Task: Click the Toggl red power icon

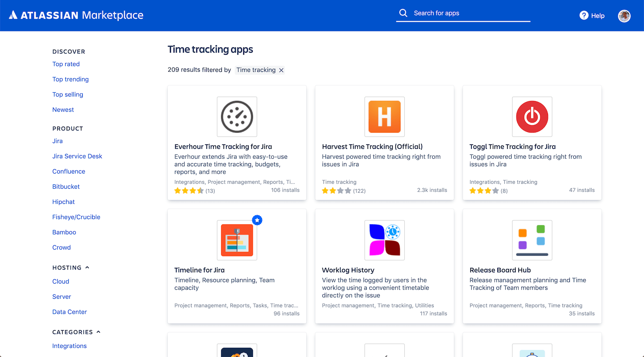Action: tap(532, 117)
